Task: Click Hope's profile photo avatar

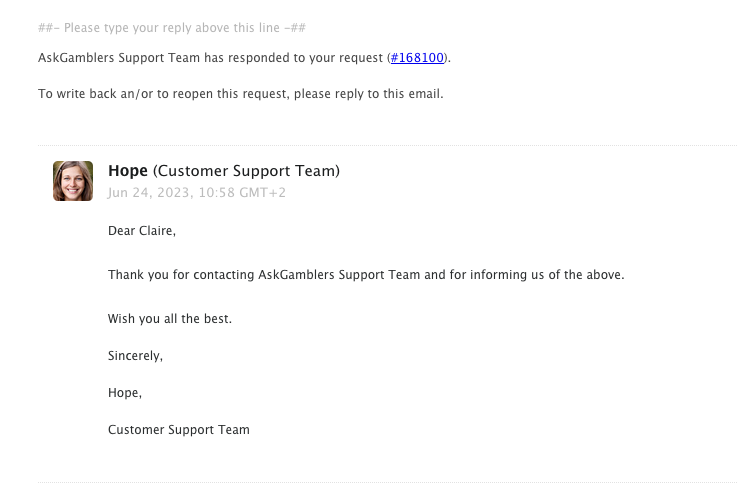Action: (x=73, y=181)
